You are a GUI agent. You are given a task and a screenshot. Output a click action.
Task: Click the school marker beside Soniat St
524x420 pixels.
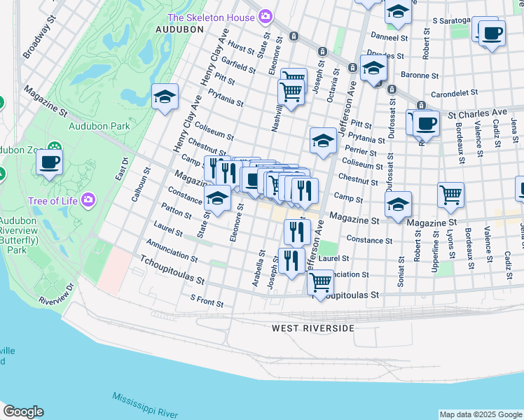click(398, 204)
